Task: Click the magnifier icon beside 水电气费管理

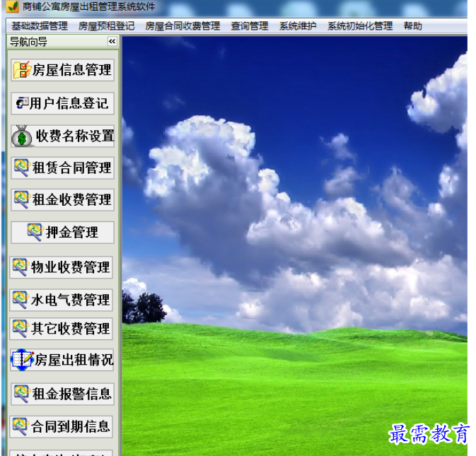Action: click(20, 300)
